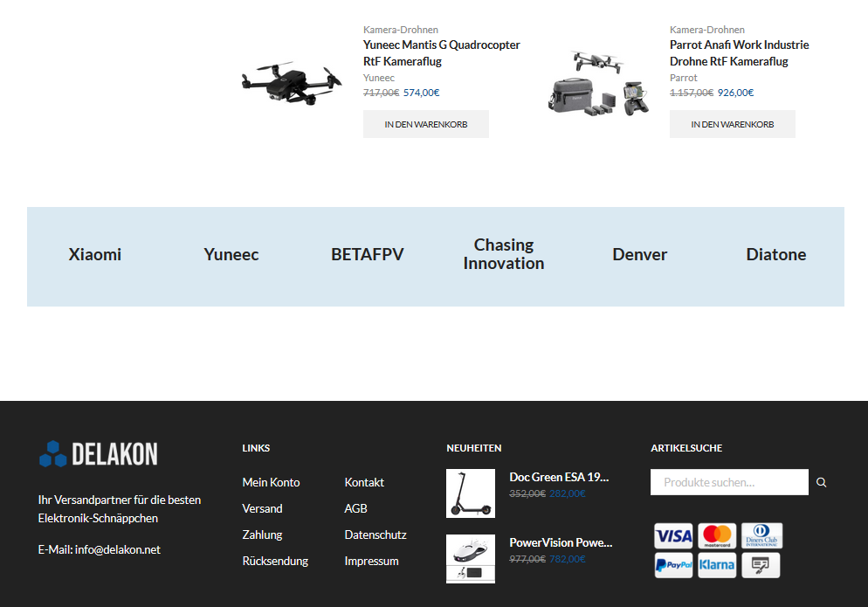Open Impressum footer link
The height and width of the screenshot is (607, 868).
(371, 561)
